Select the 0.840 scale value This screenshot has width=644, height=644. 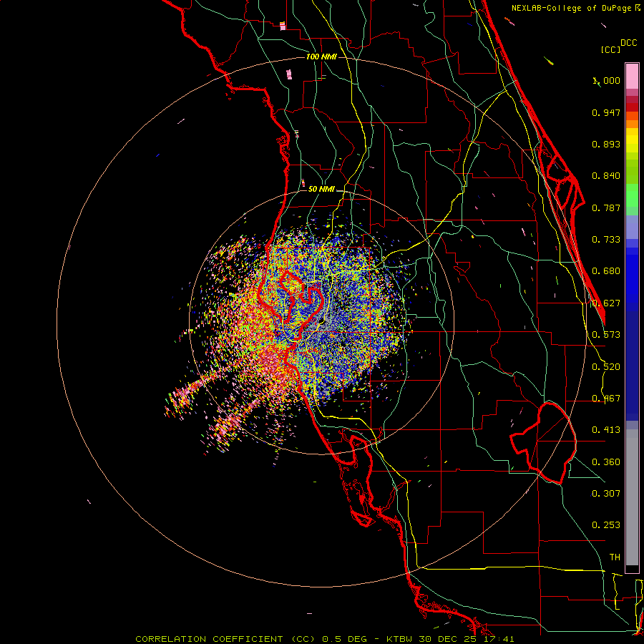pos(606,176)
